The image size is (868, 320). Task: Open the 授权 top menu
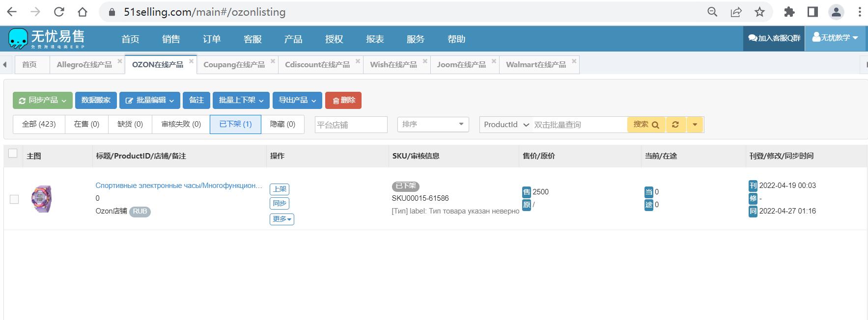pos(334,39)
